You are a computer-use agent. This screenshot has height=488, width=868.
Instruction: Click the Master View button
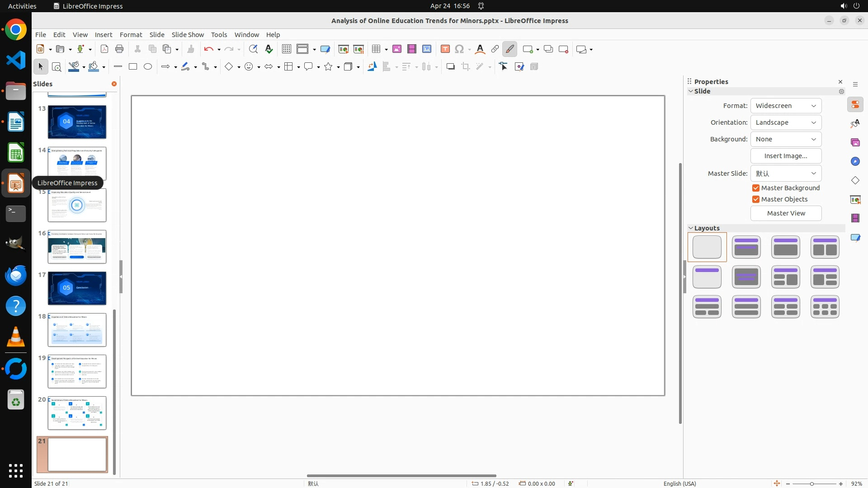pyautogui.click(x=786, y=213)
